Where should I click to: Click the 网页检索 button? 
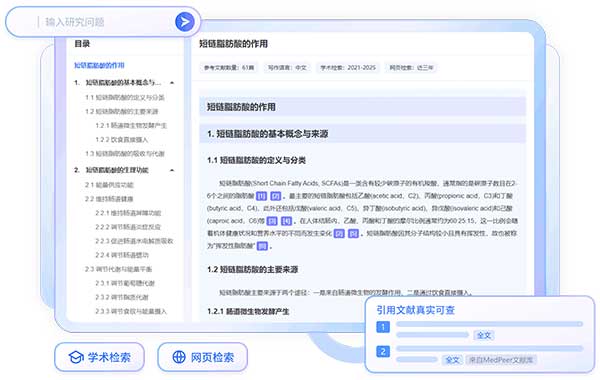(x=202, y=357)
